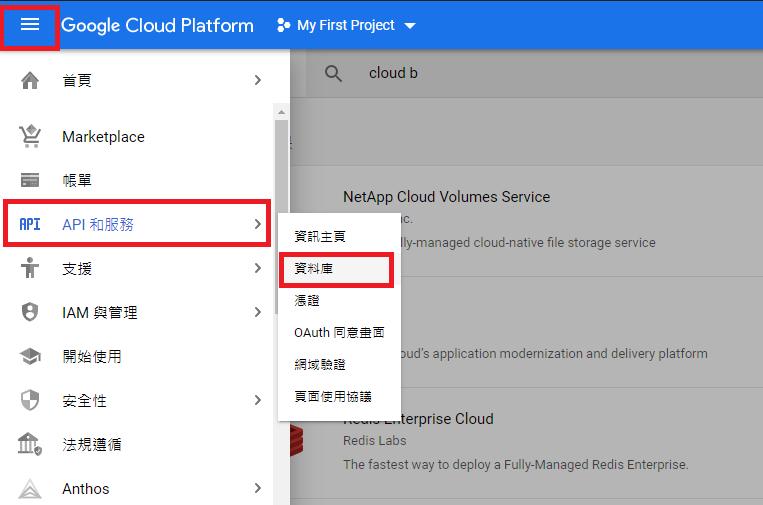The image size is (763, 505).
Task: Click the home icon for 首頁
Action: click(x=30, y=80)
